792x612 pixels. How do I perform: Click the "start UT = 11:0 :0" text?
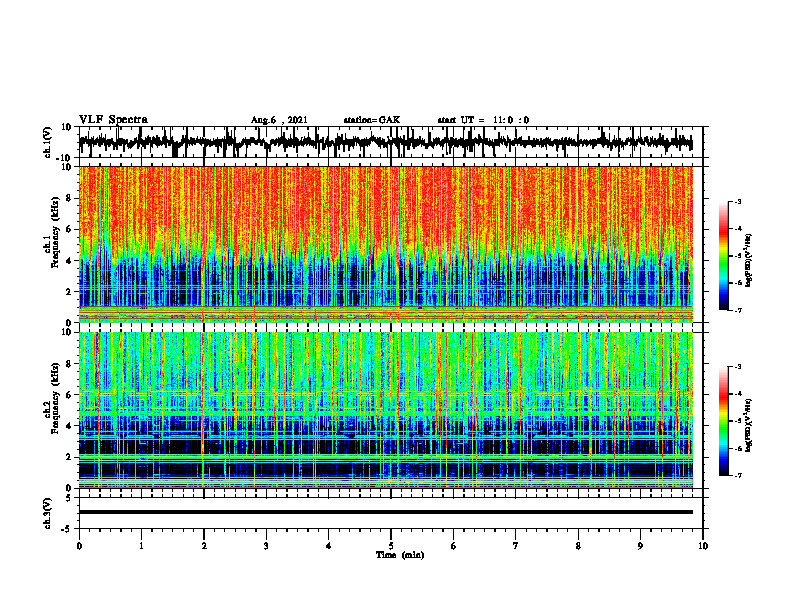point(483,120)
